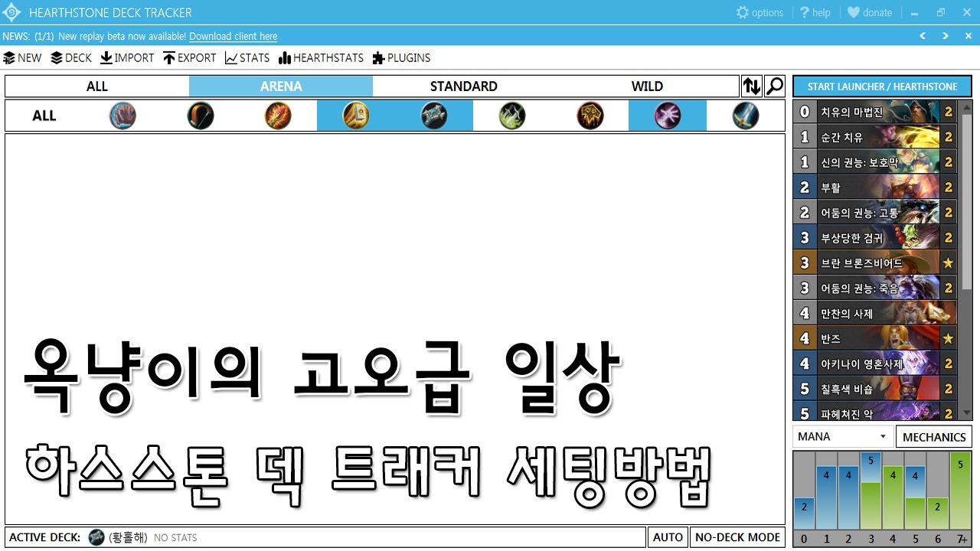Image resolution: width=980 pixels, height=551 pixels.
Task: Click the MECHANICS button
Action: [934, 437]
